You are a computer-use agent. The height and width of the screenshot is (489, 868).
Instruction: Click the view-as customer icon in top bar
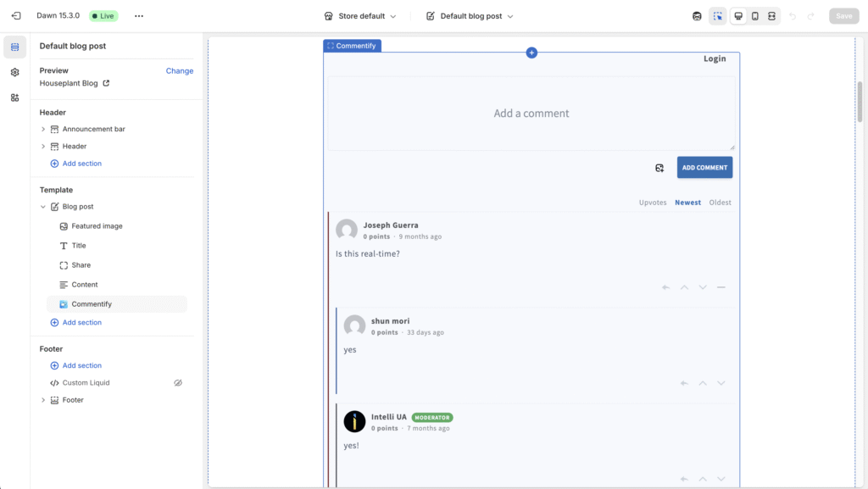point(697,16)
